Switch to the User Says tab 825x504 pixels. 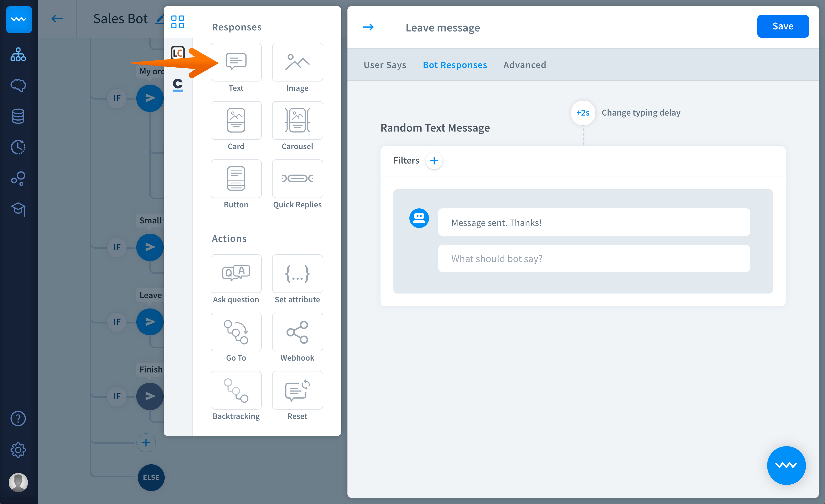point(385,64)
